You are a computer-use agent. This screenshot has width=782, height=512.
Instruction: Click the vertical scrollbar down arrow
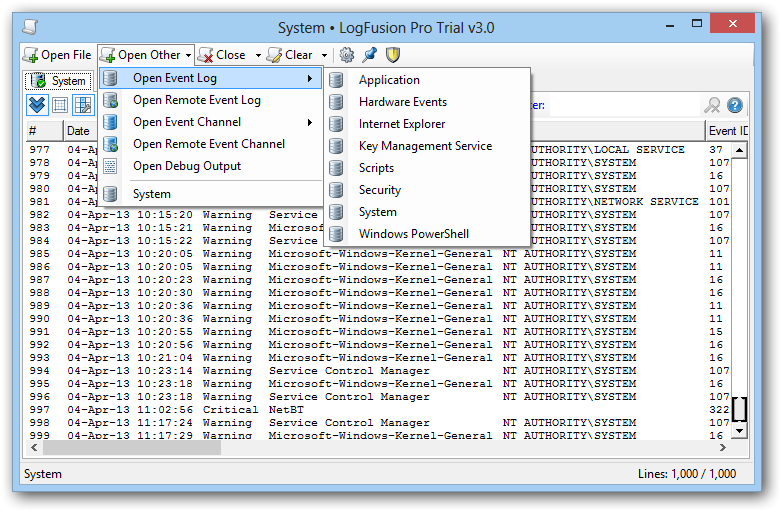[x=739, y=430]
